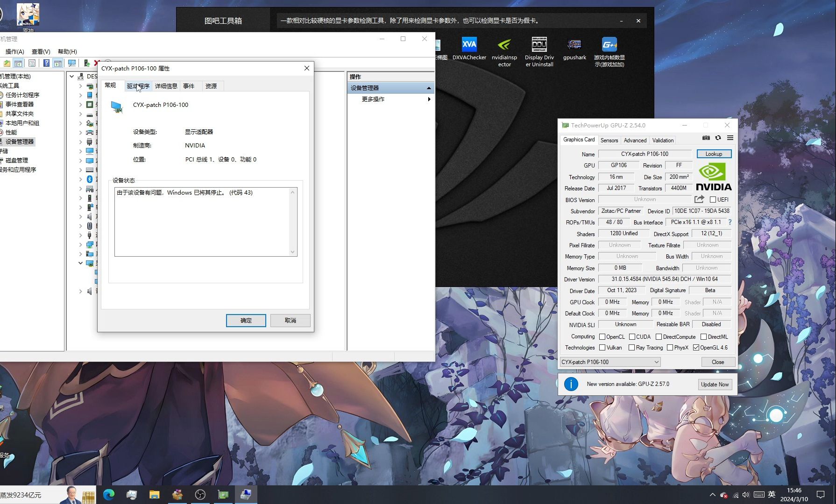Click the Close button in GPU-Z
Viewport: 836px width, 504px height.
[x=718, y=362]
